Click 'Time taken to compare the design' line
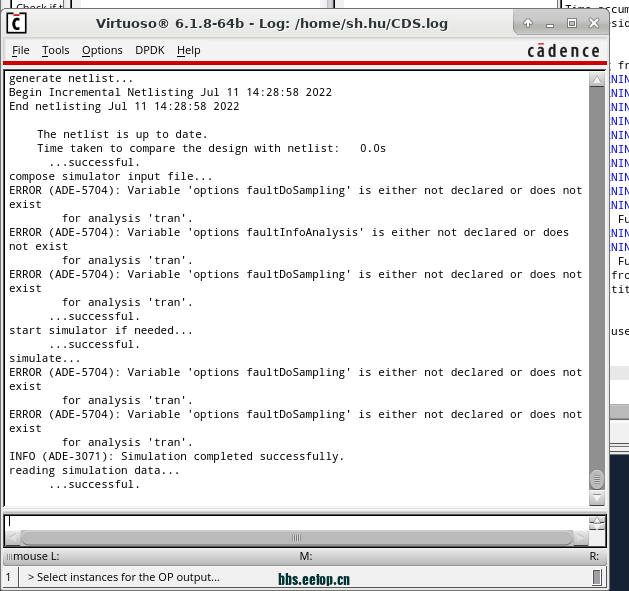This screenshot has height=591, width=629. coord(211,148)
